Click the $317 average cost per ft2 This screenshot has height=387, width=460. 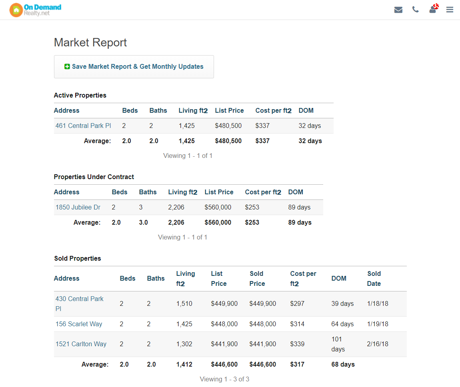coord(297,364)
